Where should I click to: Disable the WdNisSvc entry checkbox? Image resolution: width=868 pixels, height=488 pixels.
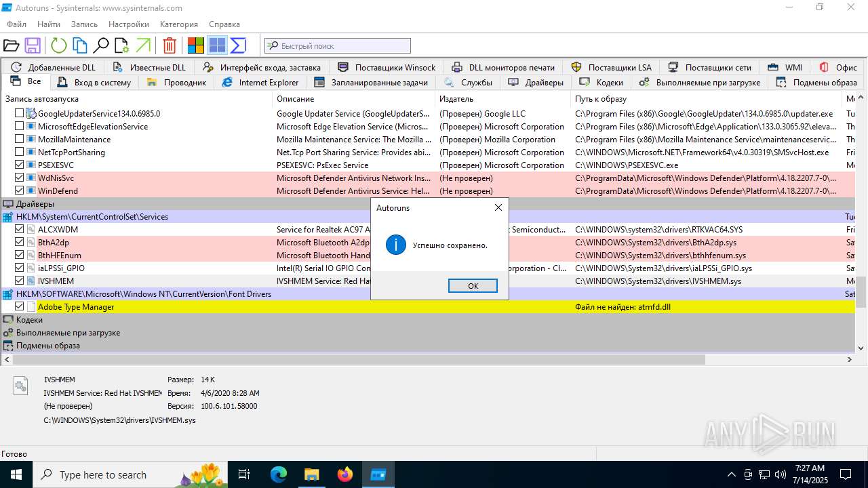(x=20, y=178)
